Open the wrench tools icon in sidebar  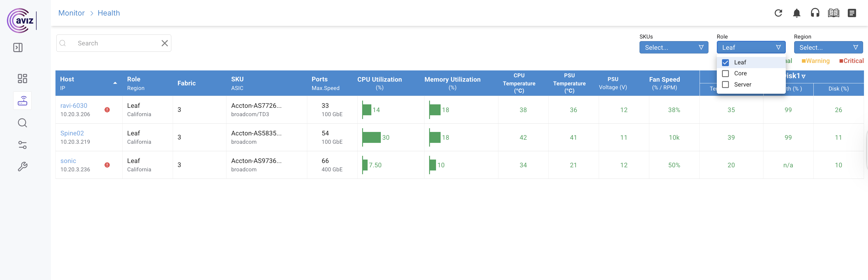22,167
